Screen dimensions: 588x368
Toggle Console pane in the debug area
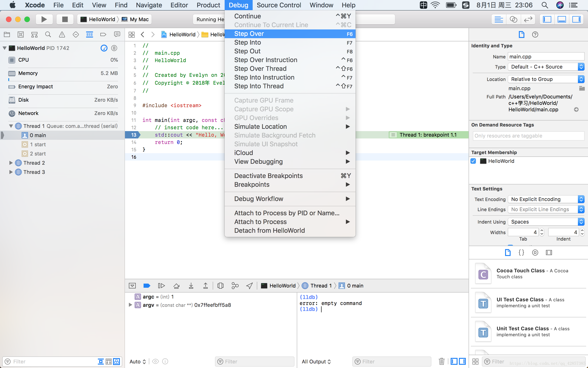point(462,361)
